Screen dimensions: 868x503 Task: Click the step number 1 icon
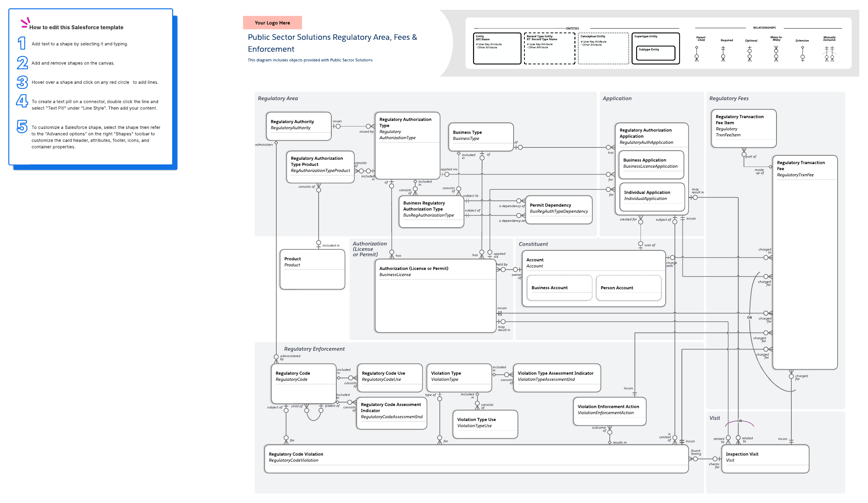coord(22,43)
